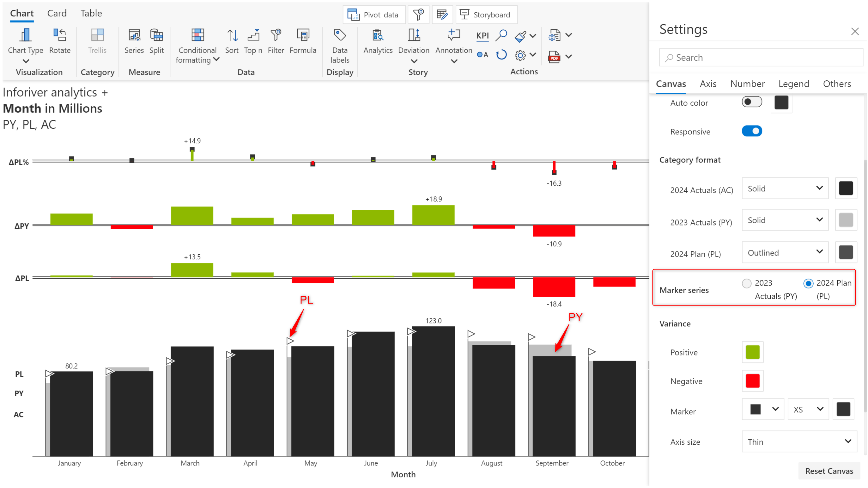This screenshot has height=488, width=868.
Task: Click the July AC bar labeled 123.0
Action: click(x=433, y=391)
